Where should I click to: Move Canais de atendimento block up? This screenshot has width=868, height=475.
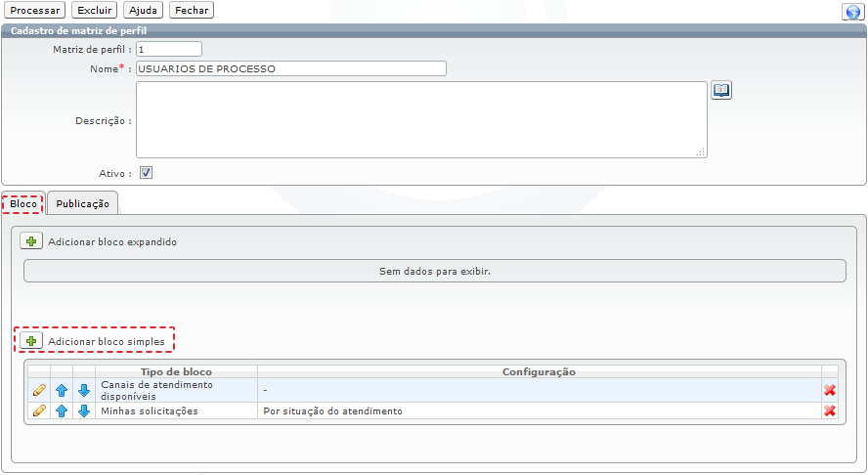point(62,390)
